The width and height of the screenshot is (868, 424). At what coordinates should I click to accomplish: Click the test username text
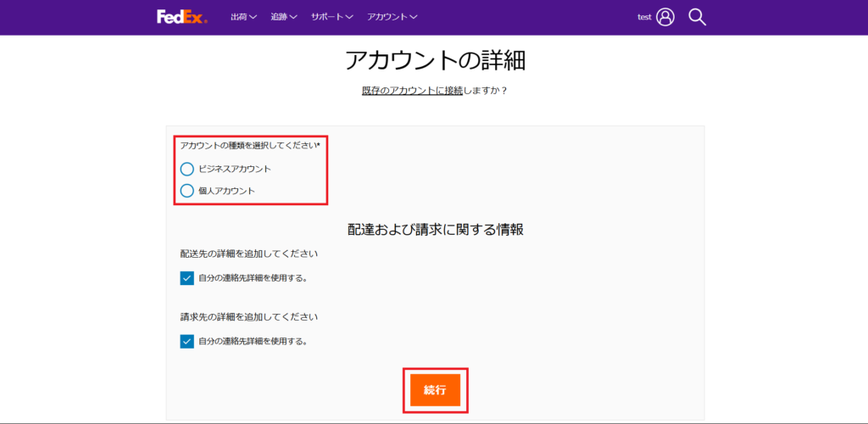(644, 17)
